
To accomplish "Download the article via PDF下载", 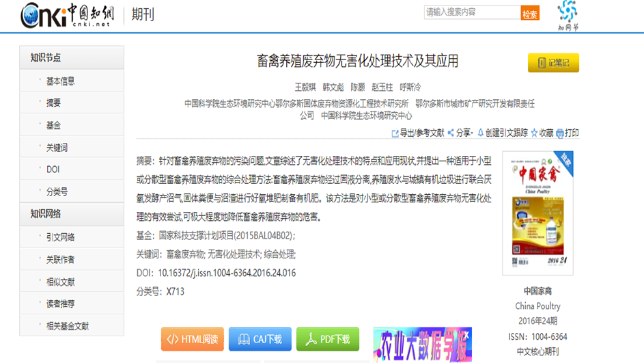I will click(x=327, y=339).
